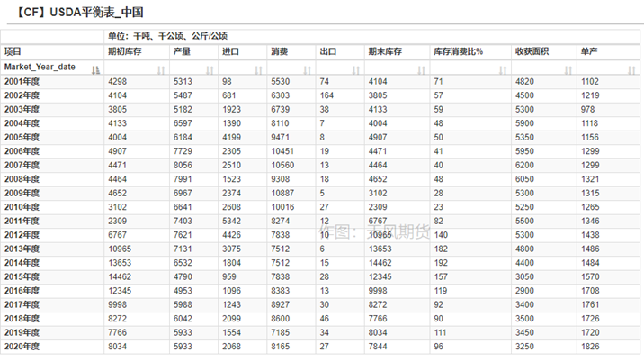Select the 2003年度 row label

(x=22, y=110)
